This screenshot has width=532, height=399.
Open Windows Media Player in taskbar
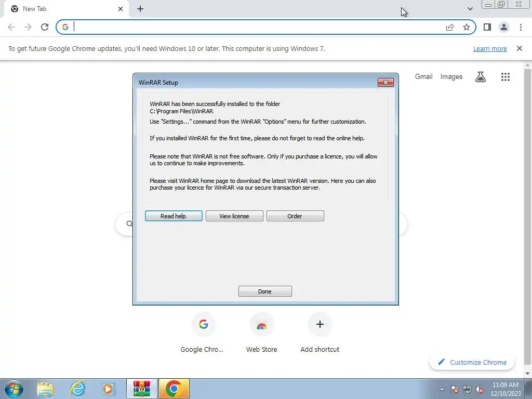click(109, 389)
